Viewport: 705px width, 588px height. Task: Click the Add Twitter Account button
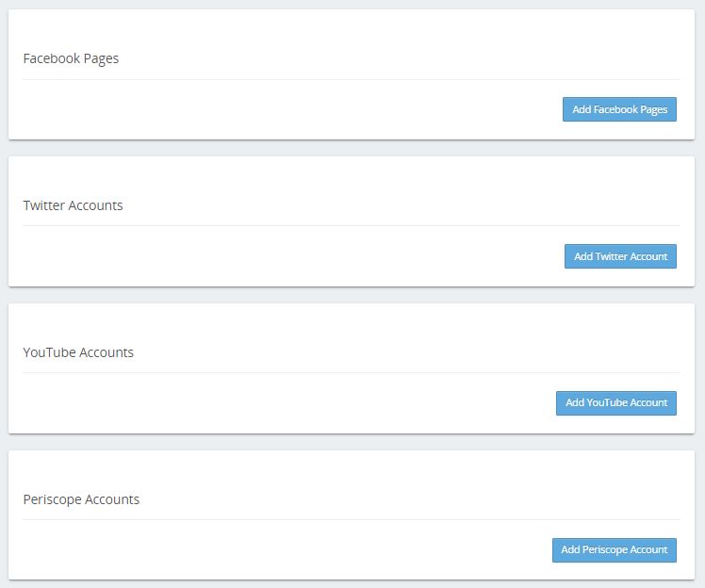coord(620,256)
